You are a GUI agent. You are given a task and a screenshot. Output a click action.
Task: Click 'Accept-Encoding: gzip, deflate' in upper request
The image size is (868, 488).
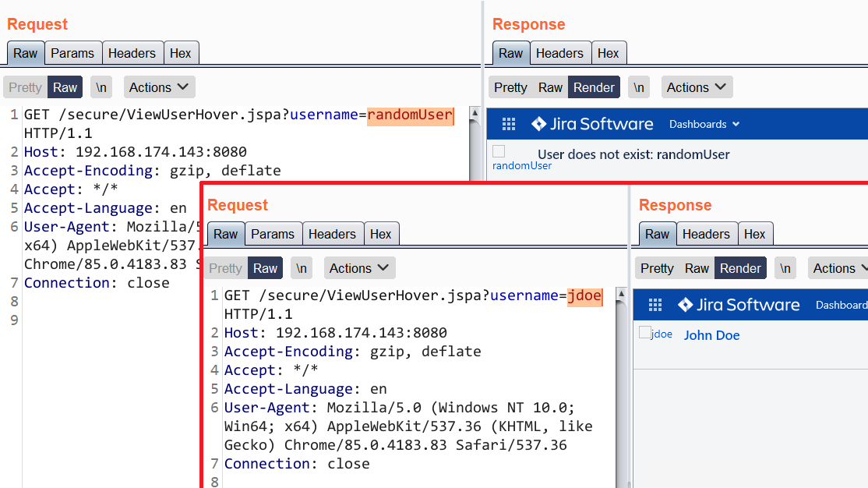152,171
